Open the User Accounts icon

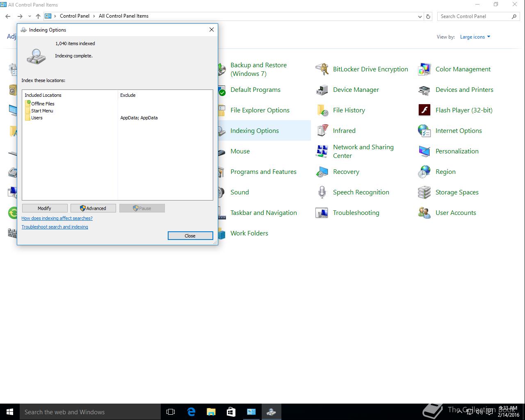point(425,213)
